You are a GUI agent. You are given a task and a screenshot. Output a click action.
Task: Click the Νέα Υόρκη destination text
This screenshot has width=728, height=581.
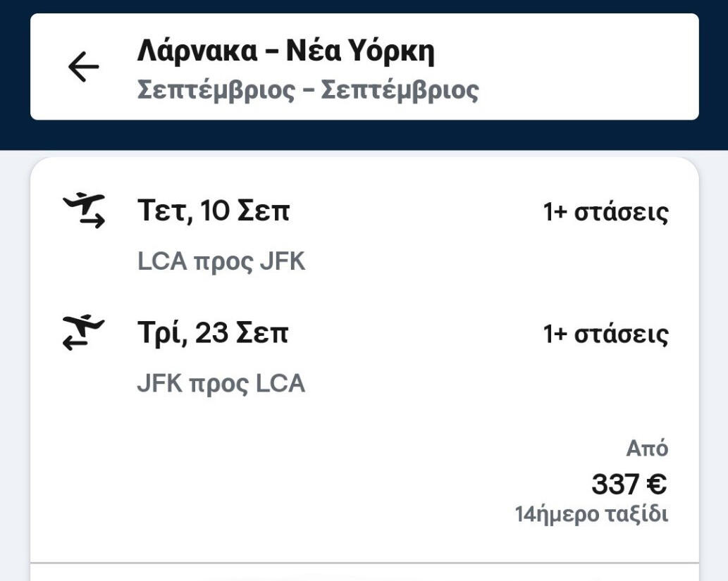click(360, 51)
